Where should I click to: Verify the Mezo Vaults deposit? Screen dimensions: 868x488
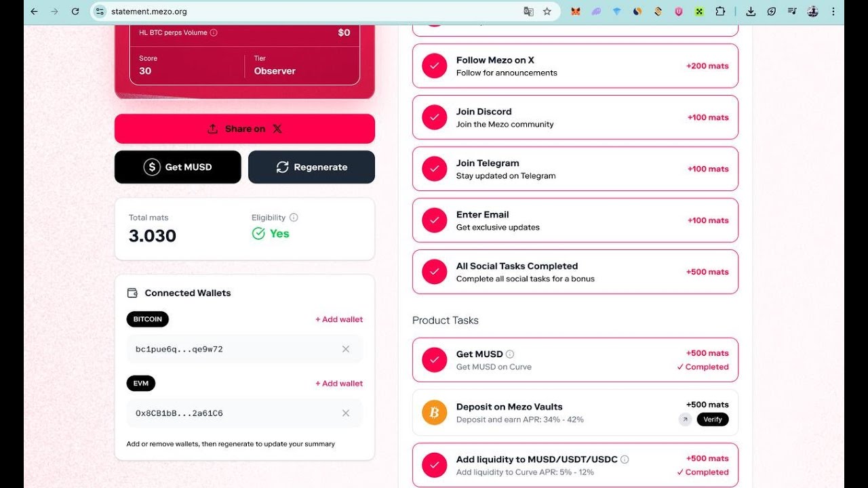[713, 420]
